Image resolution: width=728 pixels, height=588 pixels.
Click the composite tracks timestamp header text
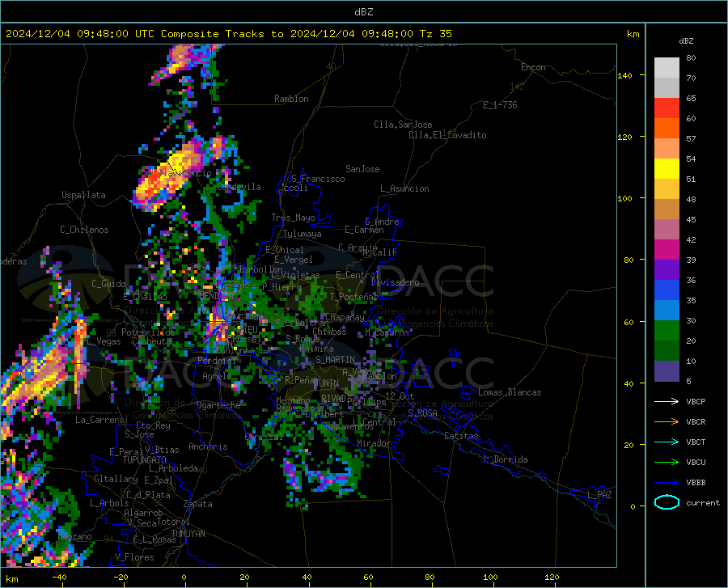[x=228, y=34]
